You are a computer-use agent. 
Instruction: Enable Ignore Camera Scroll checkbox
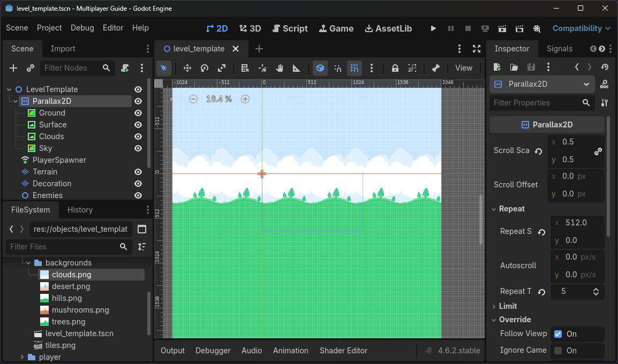pyautogui.click(x=557, y=350)
